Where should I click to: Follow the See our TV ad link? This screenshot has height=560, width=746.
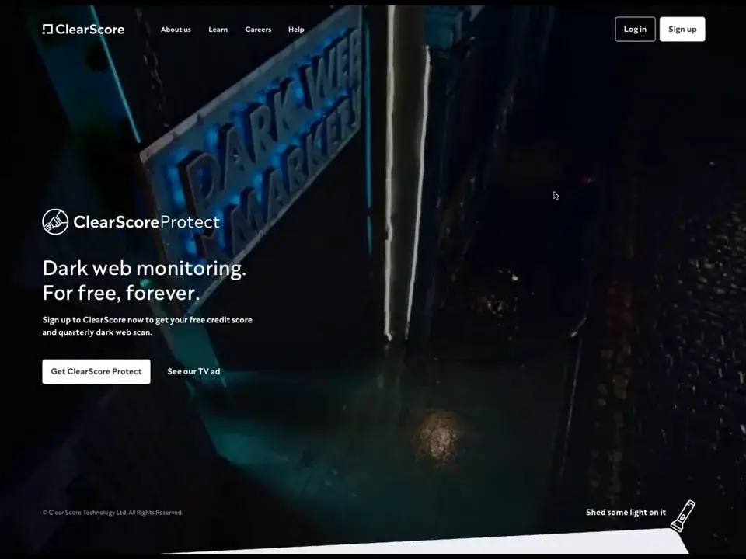(193, 372)
